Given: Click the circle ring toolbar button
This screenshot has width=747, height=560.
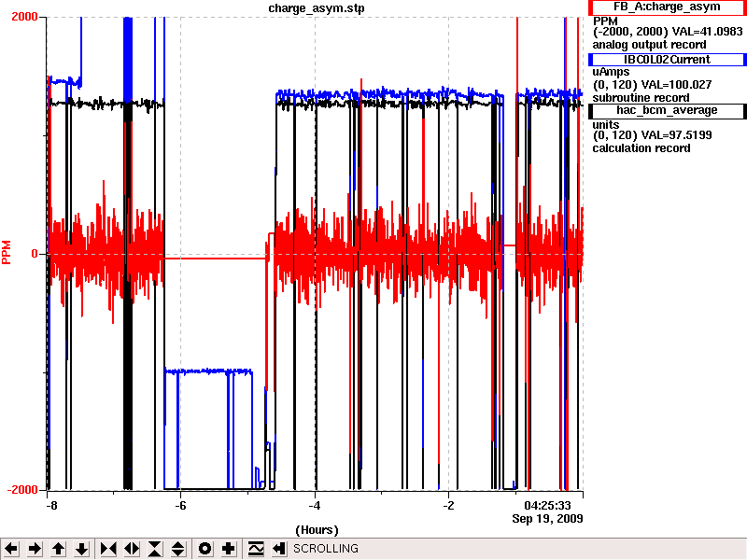Looking at the screenshot, I should (204, 549).
